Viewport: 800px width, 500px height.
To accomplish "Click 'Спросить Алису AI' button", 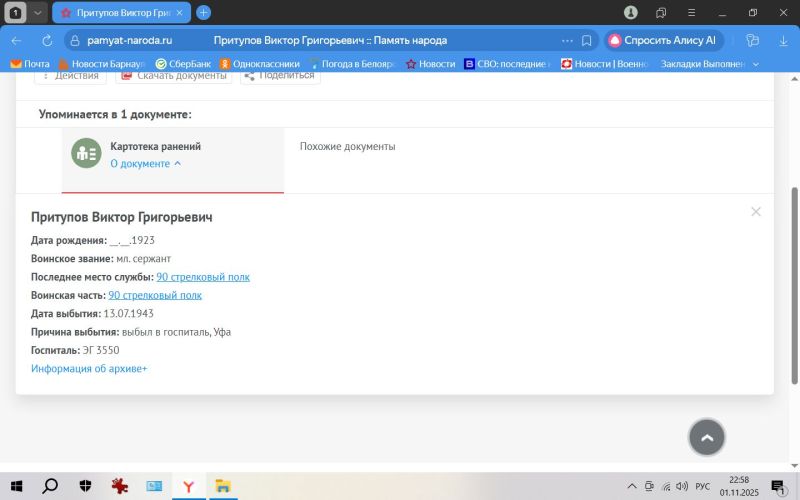I will 662,41.
